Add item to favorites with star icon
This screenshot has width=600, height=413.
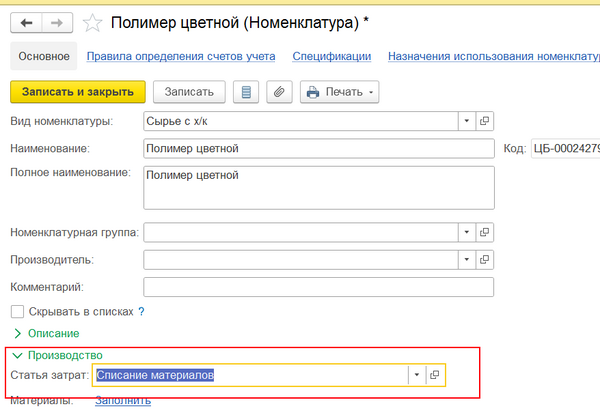pyautogui.click(x=92, y=22)
